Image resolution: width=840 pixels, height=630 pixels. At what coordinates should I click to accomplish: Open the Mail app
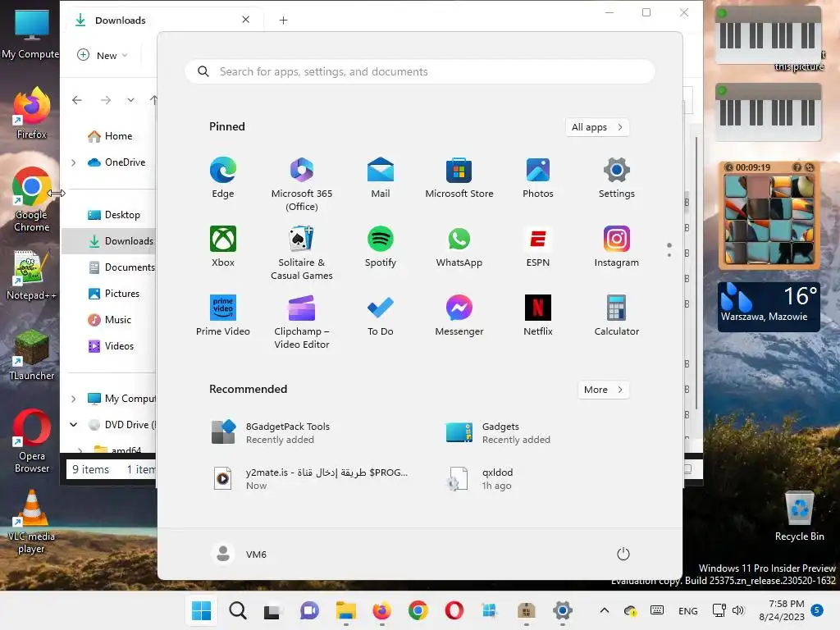(381, 178)
